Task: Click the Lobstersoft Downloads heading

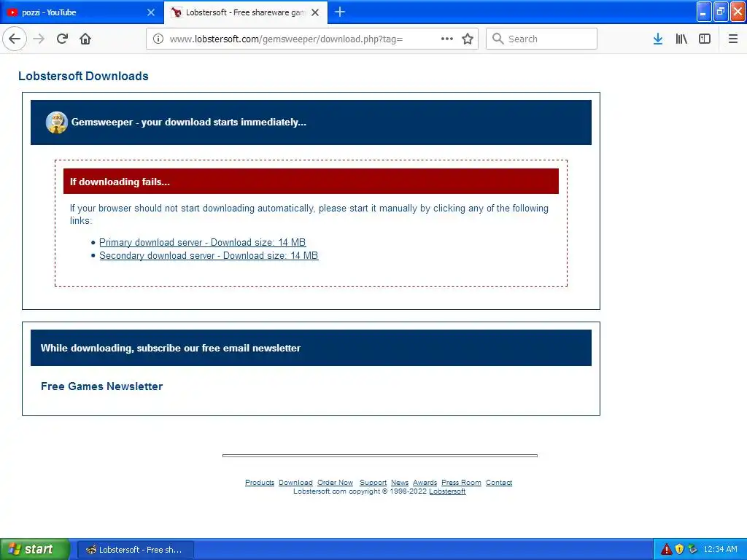Action: [83, 76]
